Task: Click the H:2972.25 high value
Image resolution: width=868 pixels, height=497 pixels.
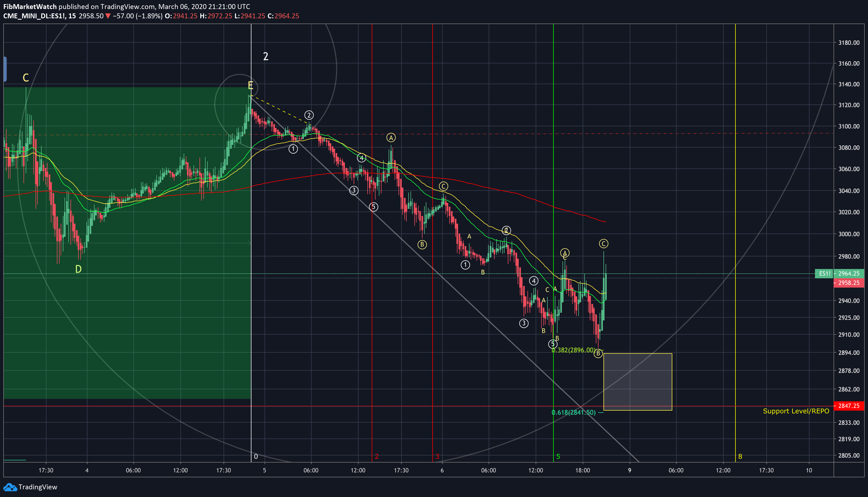Action: (216, 16)
